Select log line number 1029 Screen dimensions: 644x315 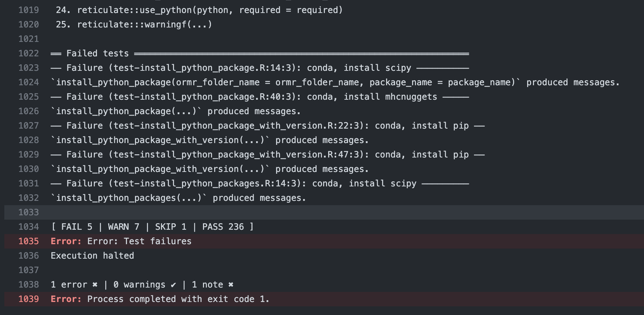pyautogui.click(x=29, y=155)
